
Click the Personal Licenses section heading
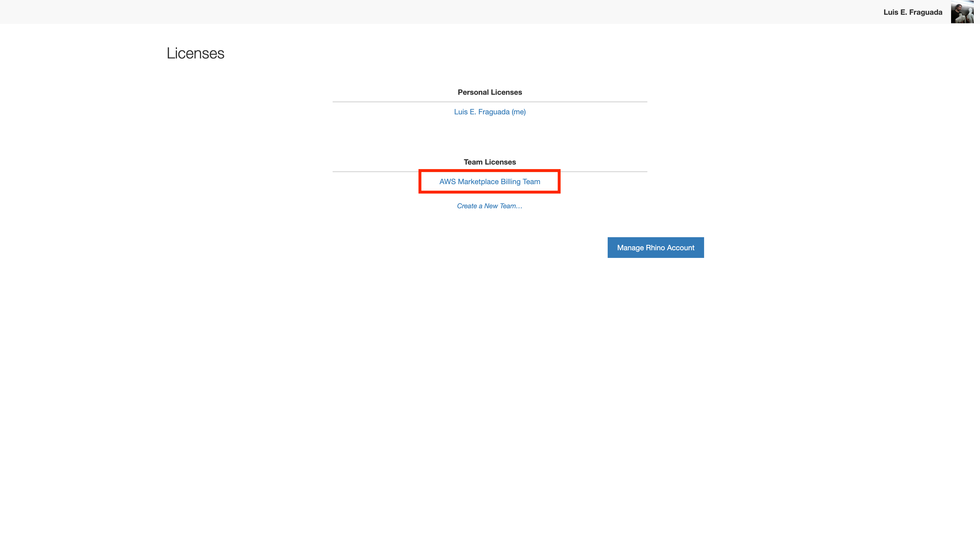[490, 92]
